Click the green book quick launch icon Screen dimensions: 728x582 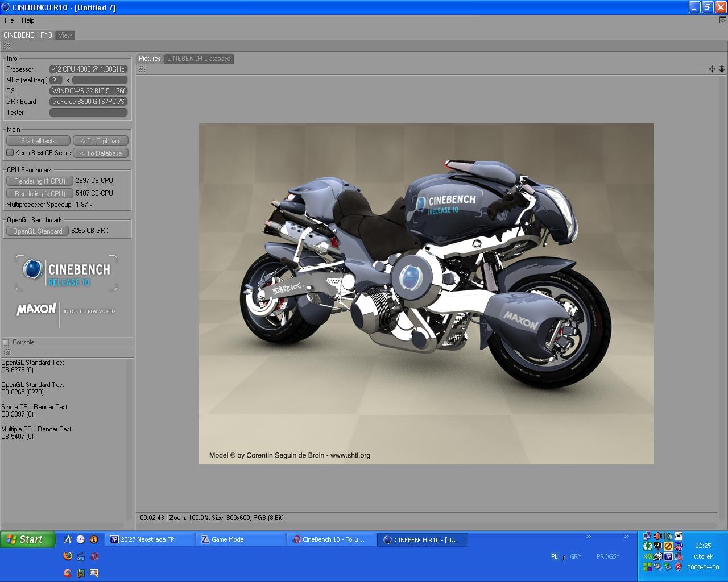pyautogui.click(x=80, y=573)
